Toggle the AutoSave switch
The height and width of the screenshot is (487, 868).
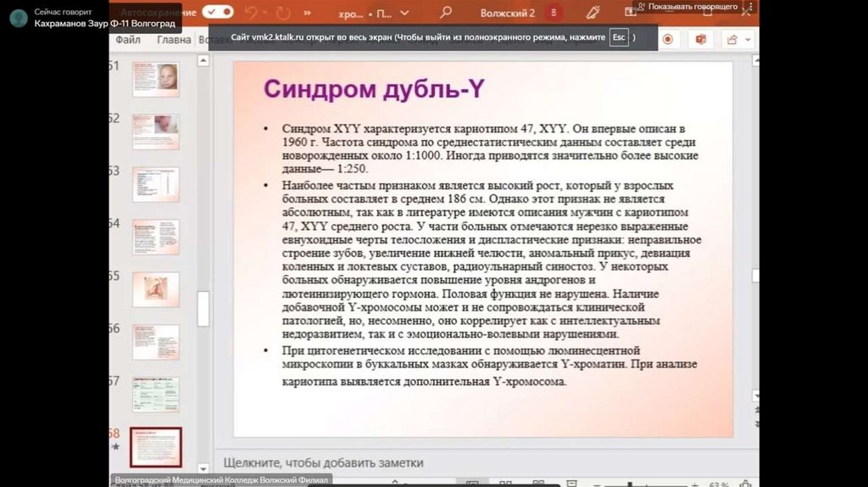coord(219,12)
